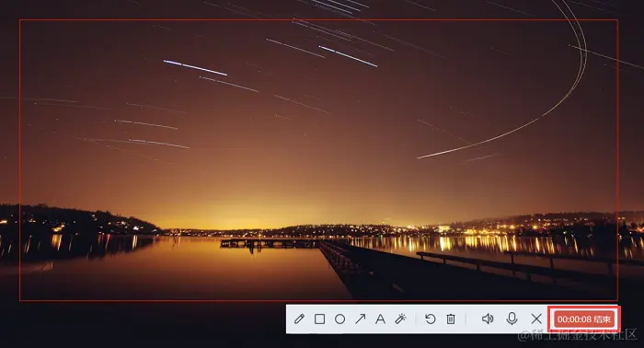Choose the rectangle shape tool
The image size is (644, 348).
pyautogui.click(x=319, y=319)
